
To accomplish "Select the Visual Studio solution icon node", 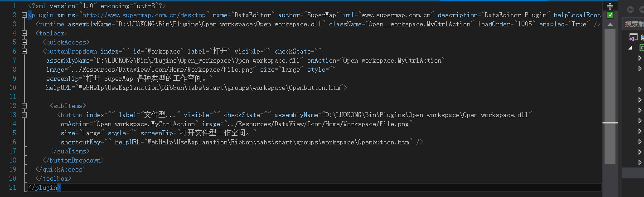I will pyautogui.click(x=633, y=38).
